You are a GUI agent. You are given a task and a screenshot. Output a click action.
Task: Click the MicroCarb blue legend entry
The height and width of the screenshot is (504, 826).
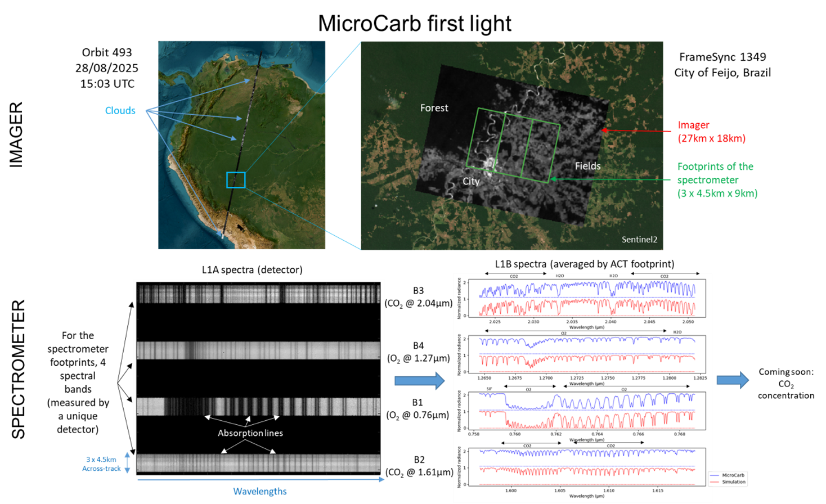tap(733, 475)
